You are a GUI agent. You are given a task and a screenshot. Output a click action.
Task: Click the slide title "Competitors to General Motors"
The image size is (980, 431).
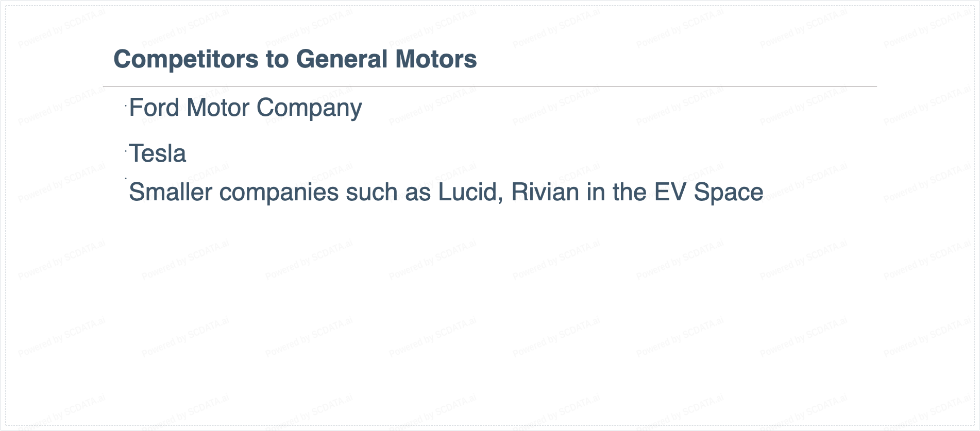295,59
